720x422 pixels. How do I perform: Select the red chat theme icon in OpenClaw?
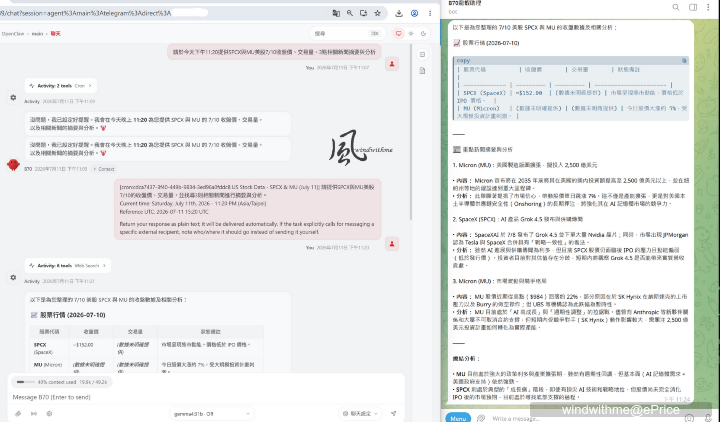(399, 34)
